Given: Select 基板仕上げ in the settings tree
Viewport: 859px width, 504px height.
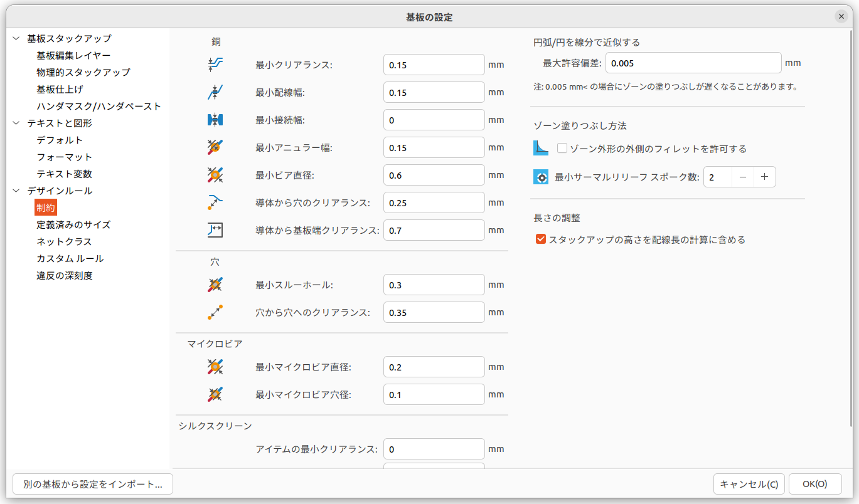Looking at the screenshot, I should [x=60, y=89].
